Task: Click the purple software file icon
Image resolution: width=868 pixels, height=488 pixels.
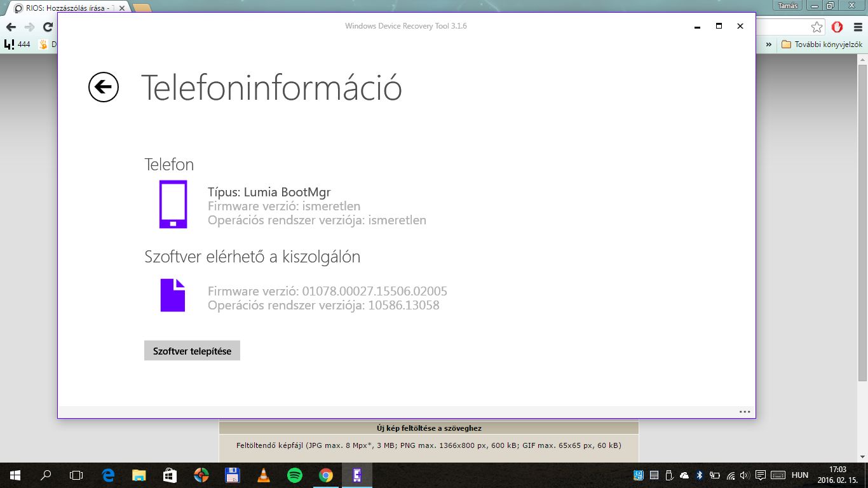Action: 173,295
